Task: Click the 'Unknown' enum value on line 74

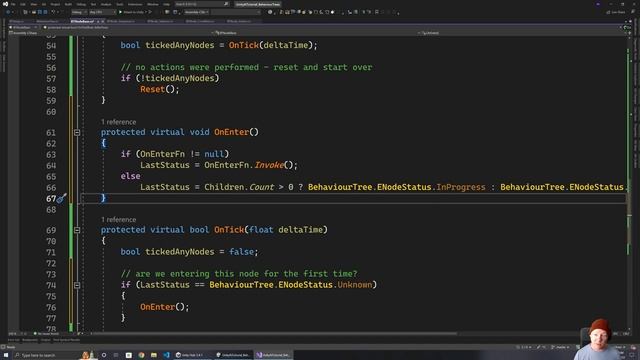Action: pyautogui.click(x=355, y=285)
